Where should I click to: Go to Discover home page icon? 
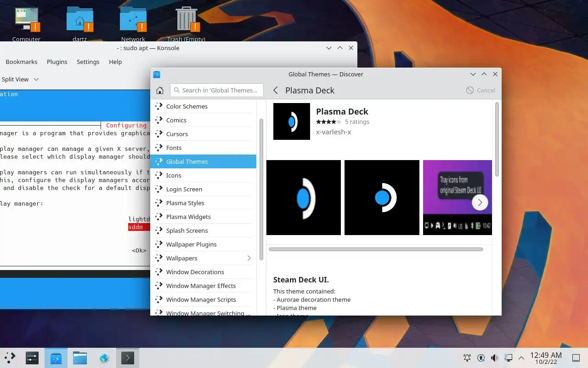tap(160, 91)
